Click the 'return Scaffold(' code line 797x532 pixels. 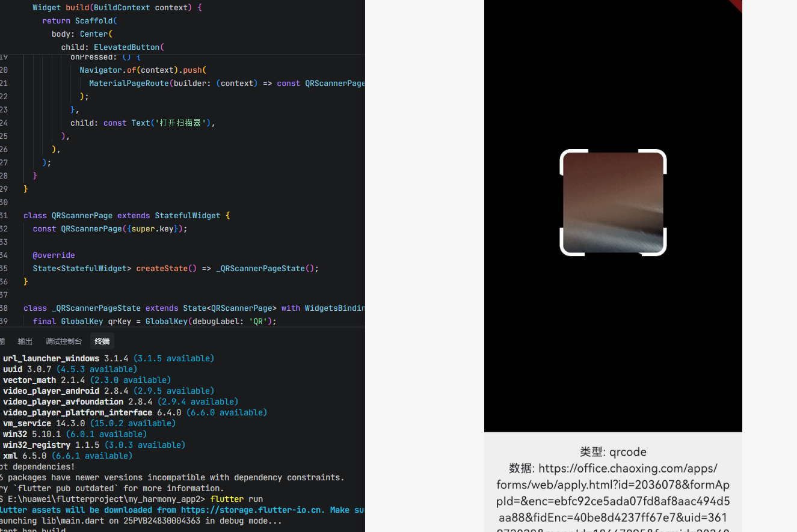(79, 21)
